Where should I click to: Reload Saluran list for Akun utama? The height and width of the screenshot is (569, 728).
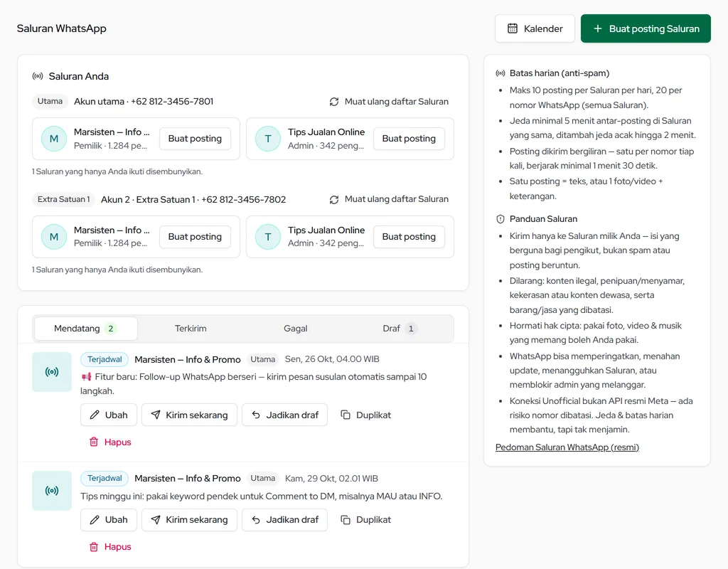[x=389, y=101]
